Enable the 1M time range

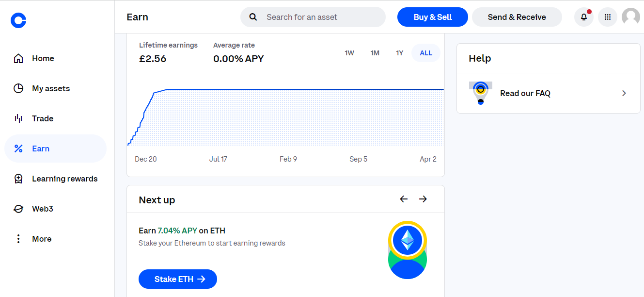point(375,53)
